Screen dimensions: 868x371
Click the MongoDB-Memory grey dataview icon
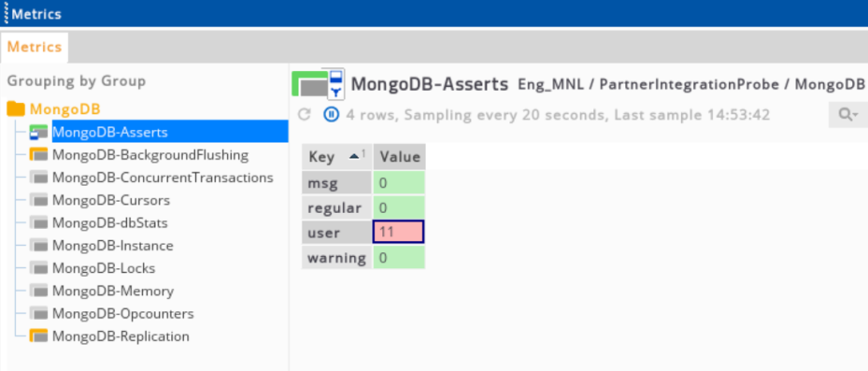(38, 291)
